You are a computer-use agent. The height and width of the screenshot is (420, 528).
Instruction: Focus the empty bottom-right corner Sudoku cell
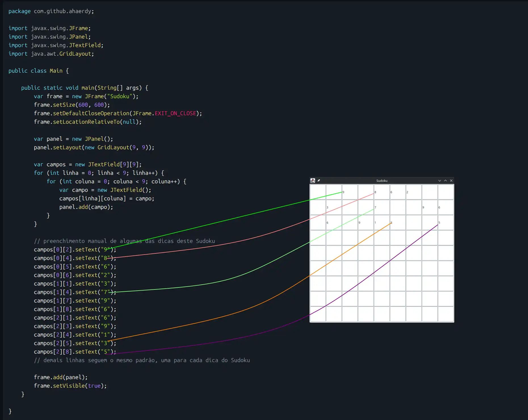tap(446, 314)
